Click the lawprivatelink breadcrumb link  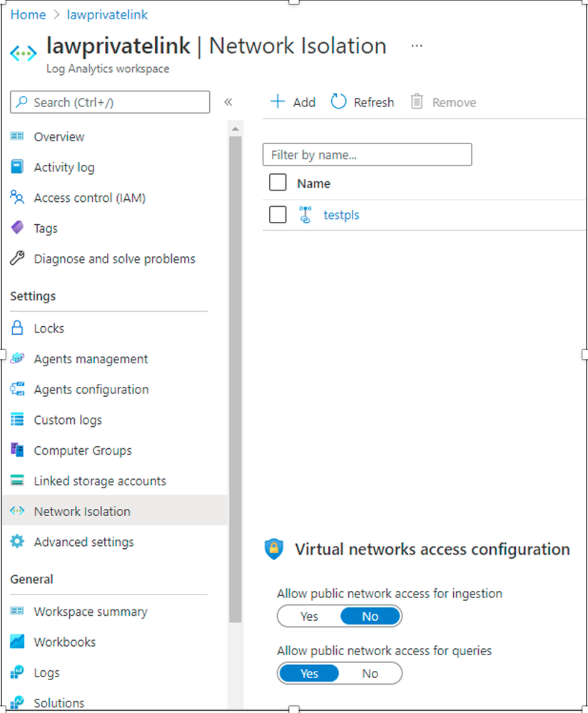pyautogui.click(x=107, y=14)
